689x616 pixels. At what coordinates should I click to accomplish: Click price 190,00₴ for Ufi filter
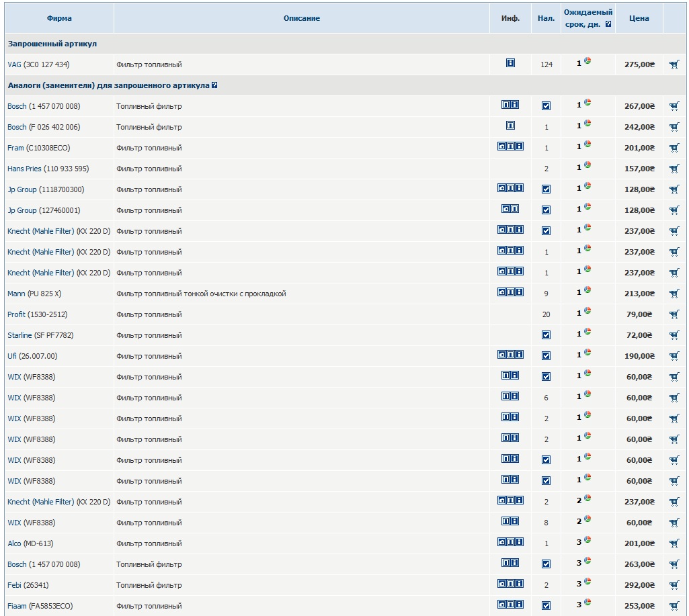639,356
